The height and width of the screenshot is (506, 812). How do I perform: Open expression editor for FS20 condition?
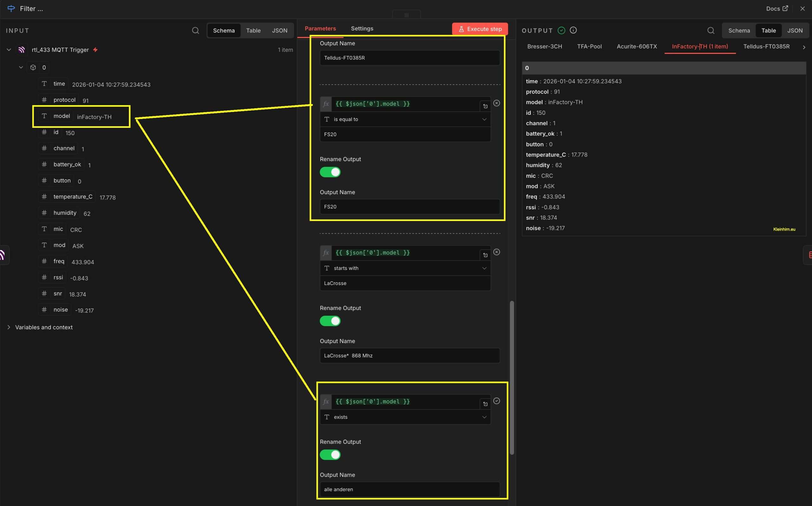coord(485,106)
